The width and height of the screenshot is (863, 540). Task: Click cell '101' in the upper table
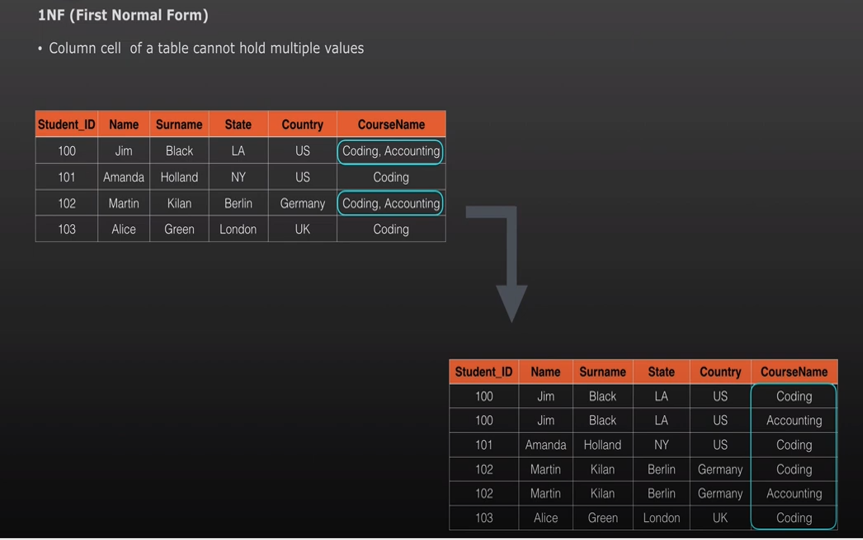(x=67, y=177)
